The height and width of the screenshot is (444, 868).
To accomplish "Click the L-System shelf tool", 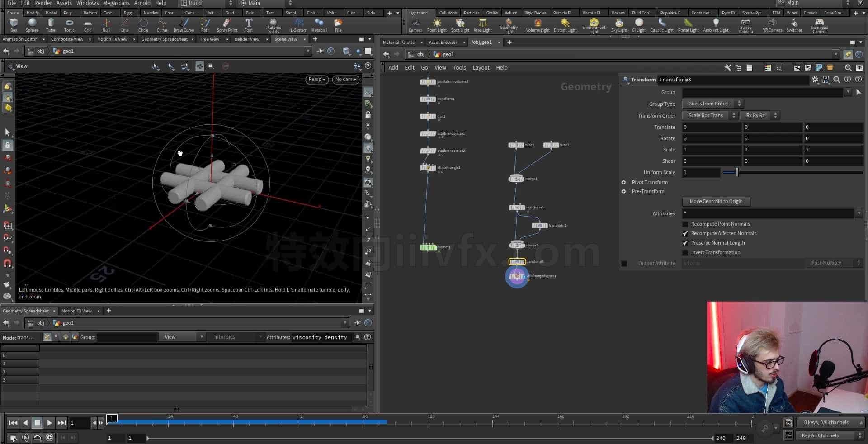I will (298, 25).
